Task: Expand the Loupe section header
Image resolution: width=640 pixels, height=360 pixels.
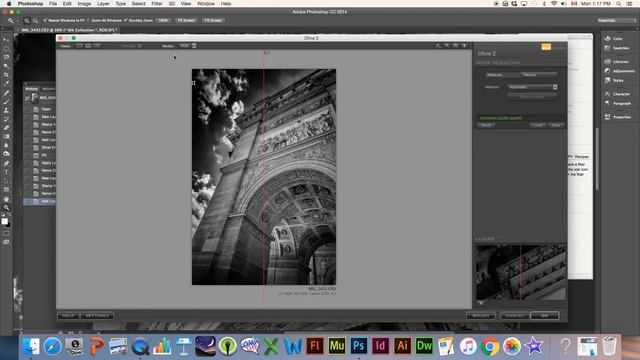Action: [486, 239]
